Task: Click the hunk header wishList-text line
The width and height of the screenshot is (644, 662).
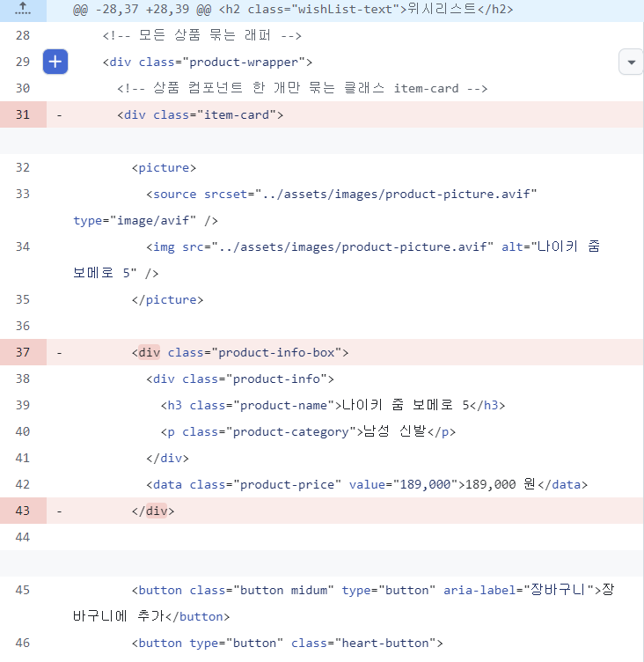Action: click(293, 9)
